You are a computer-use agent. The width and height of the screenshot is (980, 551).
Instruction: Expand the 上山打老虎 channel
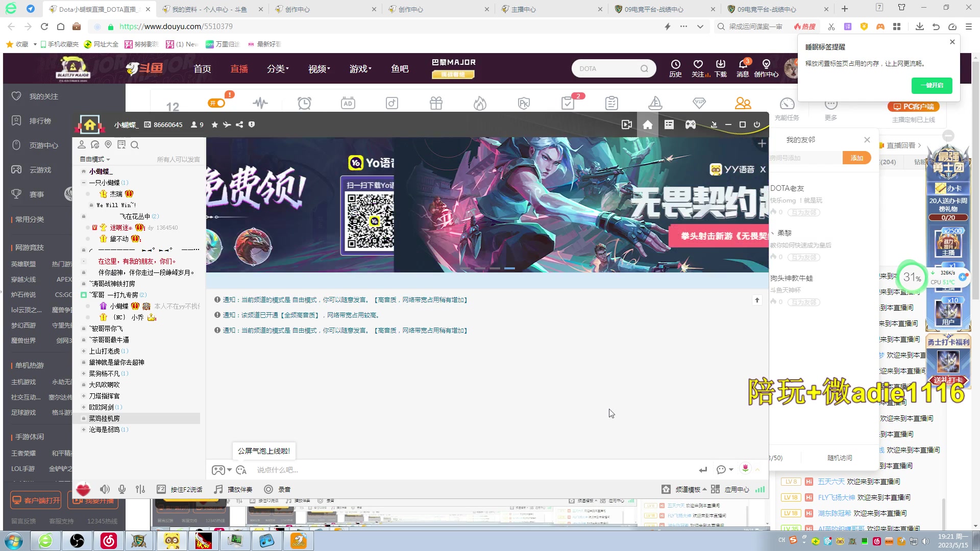[x=84, y=351]
